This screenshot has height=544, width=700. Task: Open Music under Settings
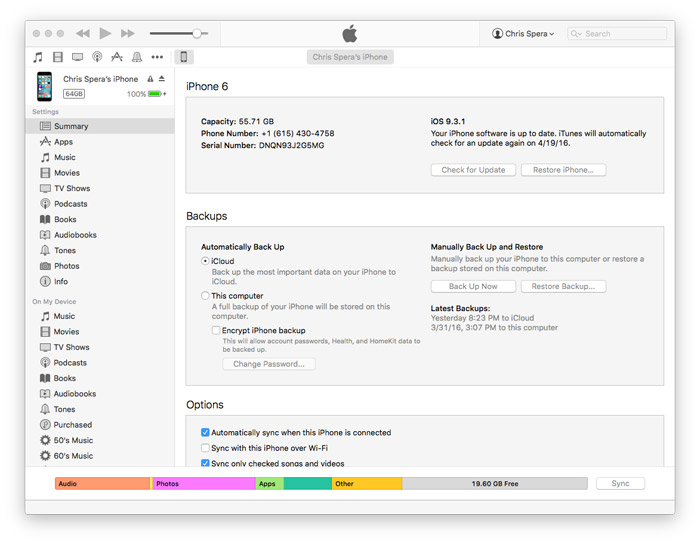pos(100,158)
